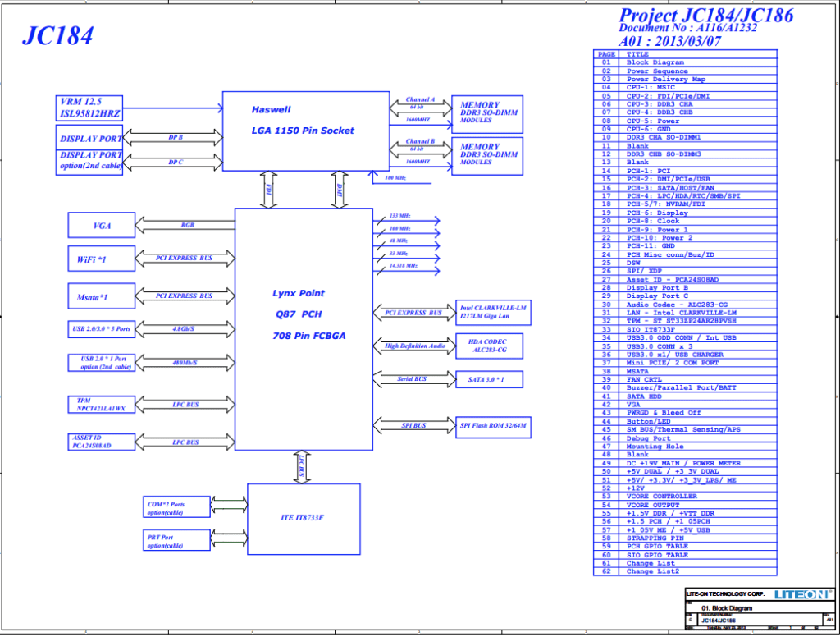This screenshot has width=840, height=637.
Task: Click the DC +19V MAIN / POWER METER row
Action: coord(685,463)
